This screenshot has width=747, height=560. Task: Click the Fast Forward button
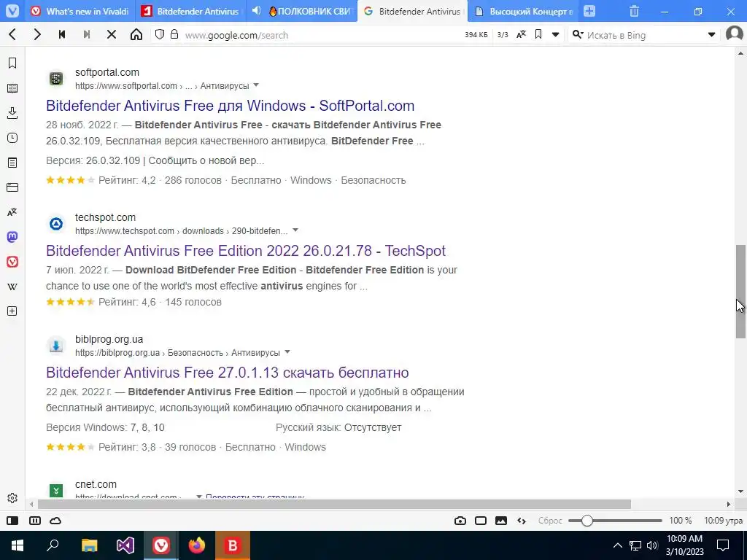[x=87, y=34]
